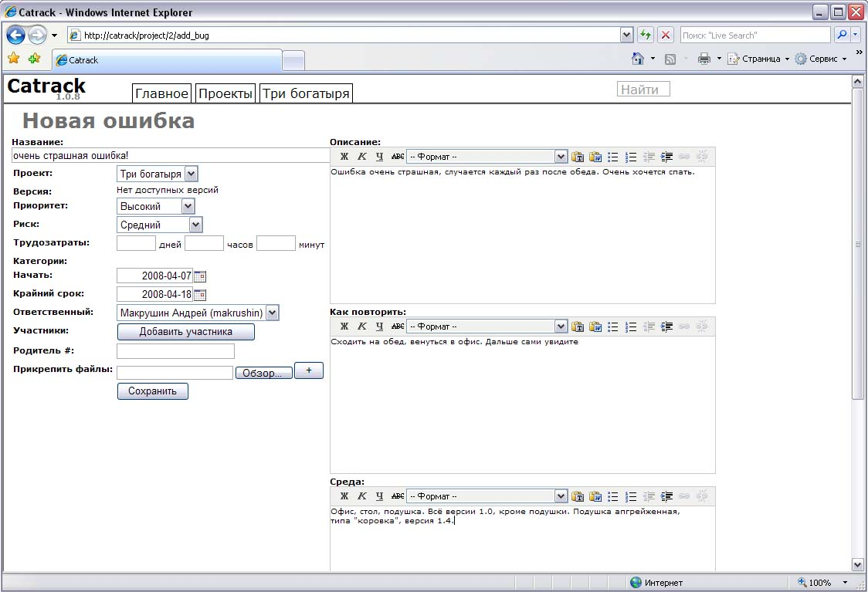Image resolution: width=868 pixels, height=592 pixels.
Task: Click Underline icon in Среда editor toolbar
Action: (380, 496)
